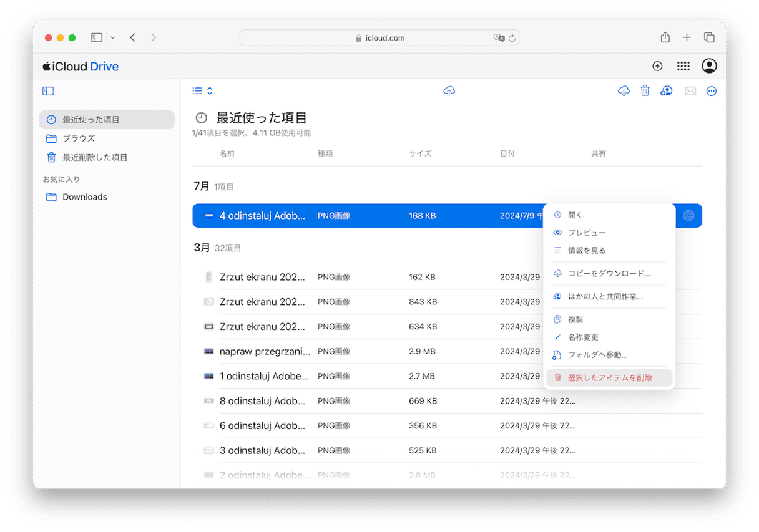The image size is (759, 532).
Task: Click the download icon in toolbar
Action: 624,91
